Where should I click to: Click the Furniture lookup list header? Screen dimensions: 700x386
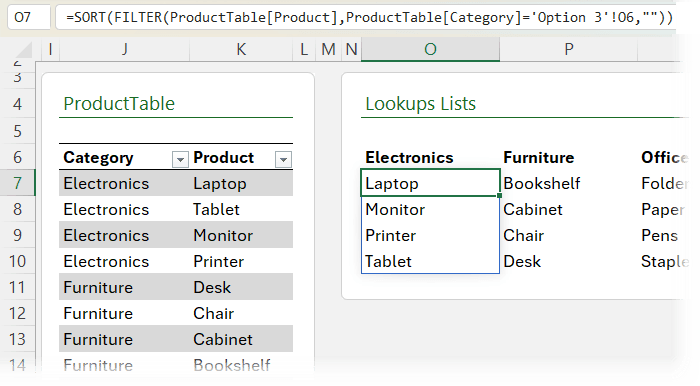tap(568, 157)
